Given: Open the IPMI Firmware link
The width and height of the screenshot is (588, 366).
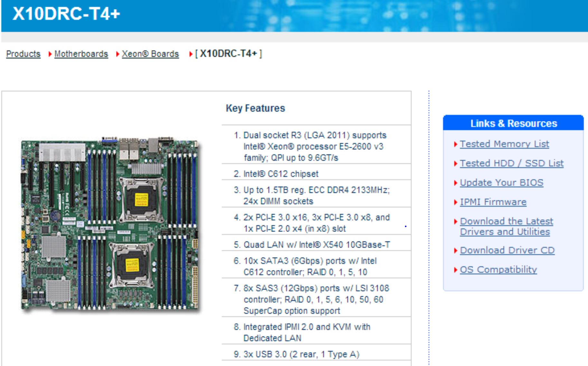Looking at the screenshot, I should click(493, 202).
